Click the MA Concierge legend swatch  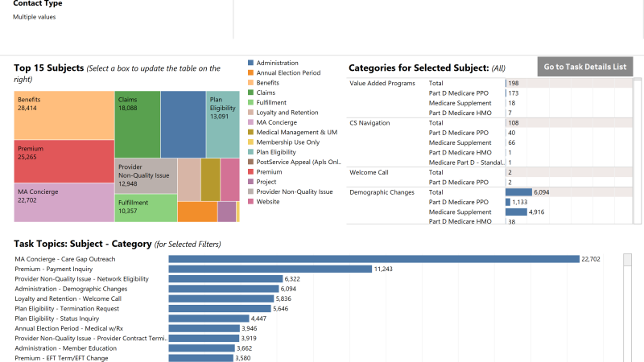pos(250,122)
